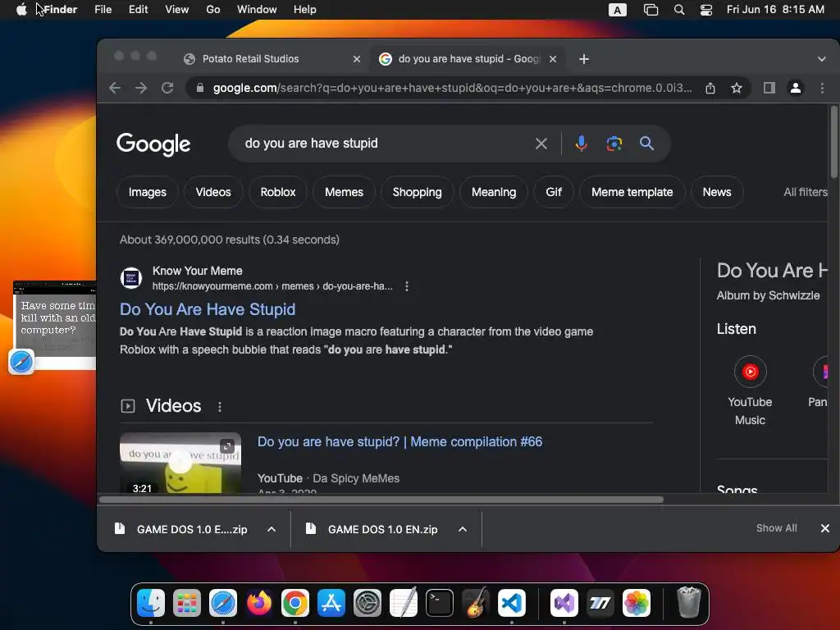Screen dimensions: 840x630
Task: Open Google Lens image search
Action: pyautogui.click(x=614, y=144)
